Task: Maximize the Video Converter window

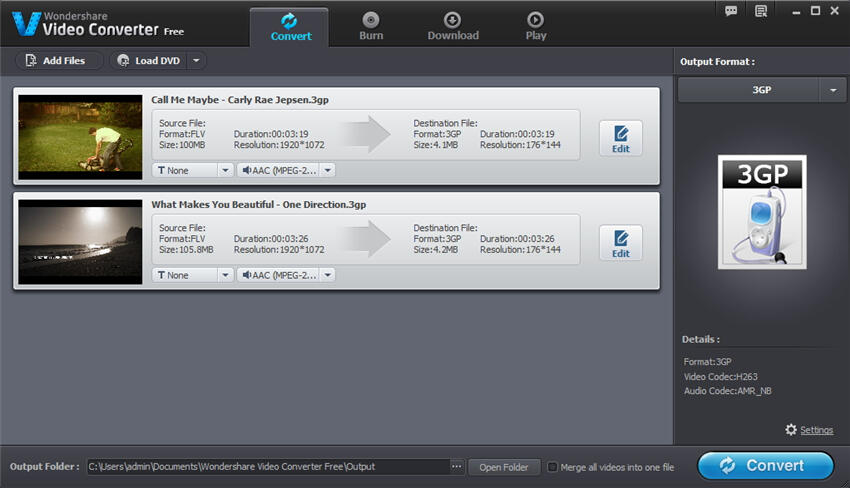Action: tap(815, 11)
